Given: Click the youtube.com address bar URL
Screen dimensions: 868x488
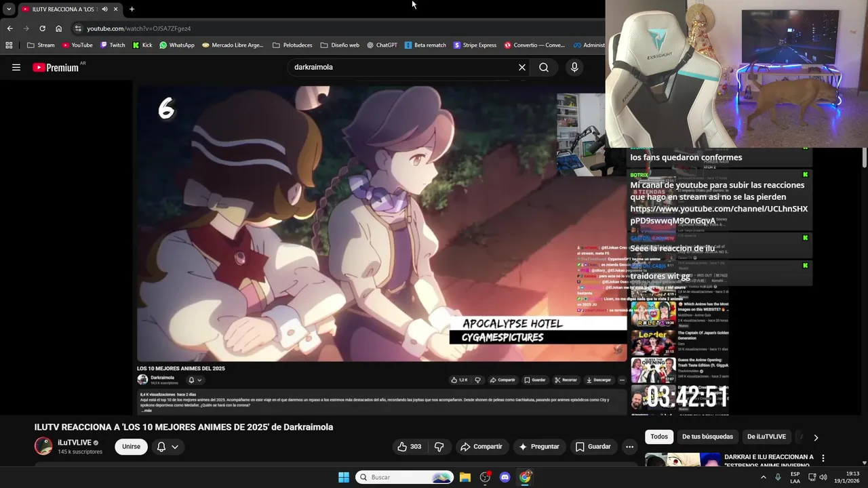Looking at the screenshot, I should coord(139,28).
